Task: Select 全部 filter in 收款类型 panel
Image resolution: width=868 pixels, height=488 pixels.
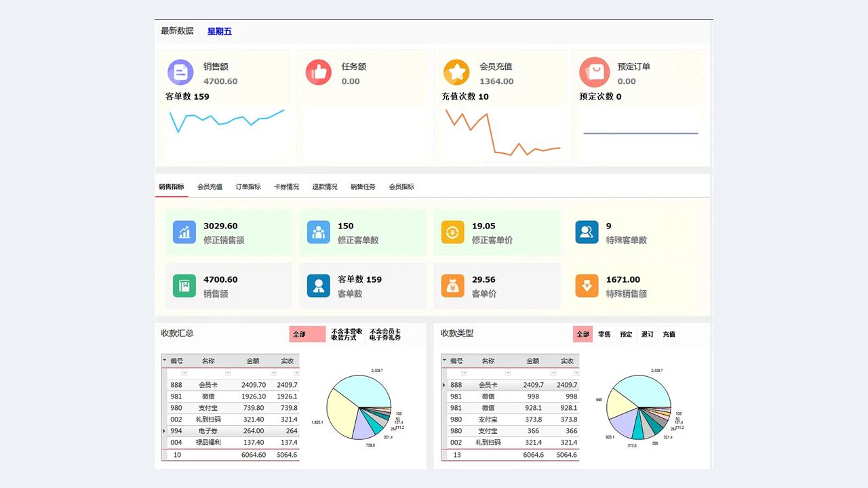Action: click(x=583, y=334)
